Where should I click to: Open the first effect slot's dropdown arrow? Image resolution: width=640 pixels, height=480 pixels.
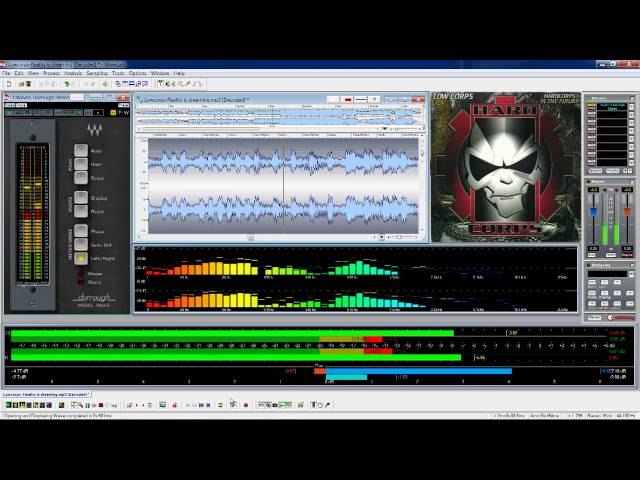click(x=631, y=108)
